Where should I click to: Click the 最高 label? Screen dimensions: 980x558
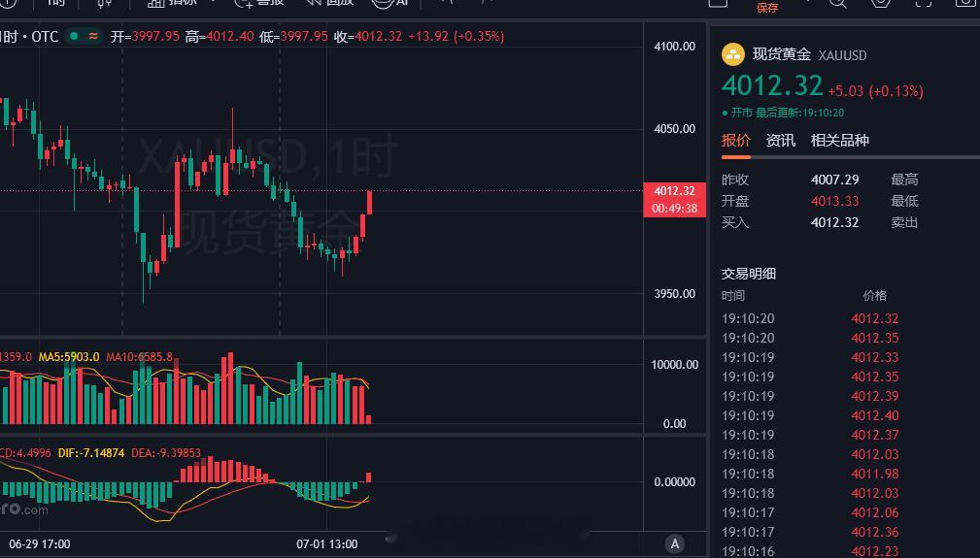904,180
